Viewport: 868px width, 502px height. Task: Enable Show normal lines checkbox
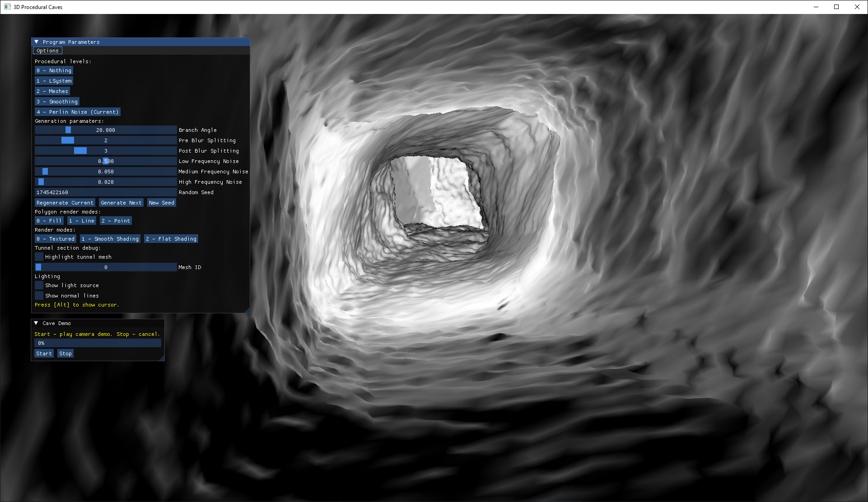(x=39, y=296)
